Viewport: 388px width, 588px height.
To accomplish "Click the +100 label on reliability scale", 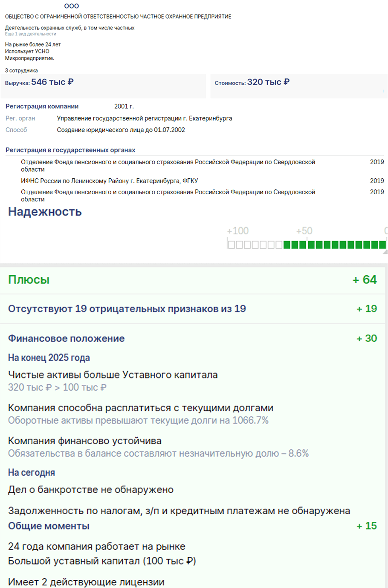I will (237, 231).
